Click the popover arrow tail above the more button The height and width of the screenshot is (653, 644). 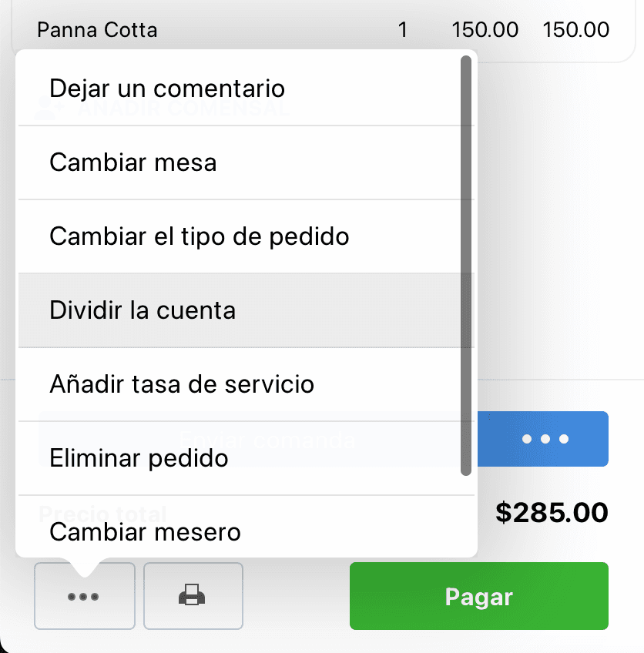tap(85, 568)
